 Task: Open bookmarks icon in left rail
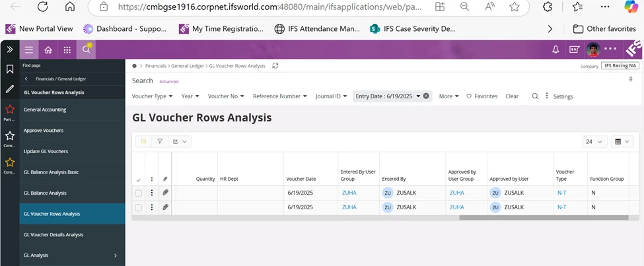point(10,69)
